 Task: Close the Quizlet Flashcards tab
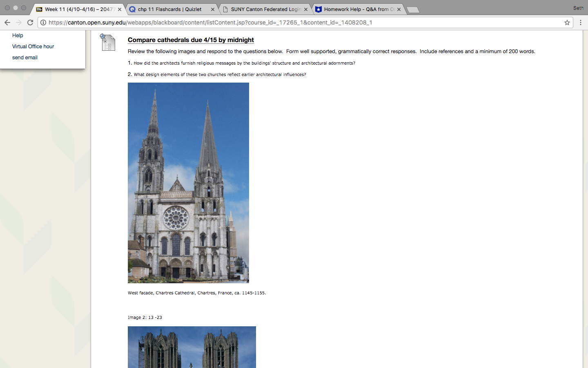click(x=212, y=9)
